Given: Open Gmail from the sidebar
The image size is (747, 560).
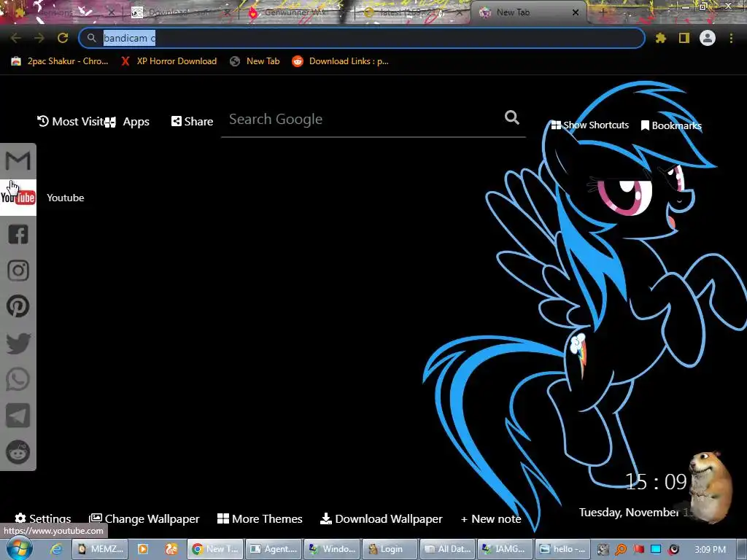Looking at the screenshot, I should 18,161.
